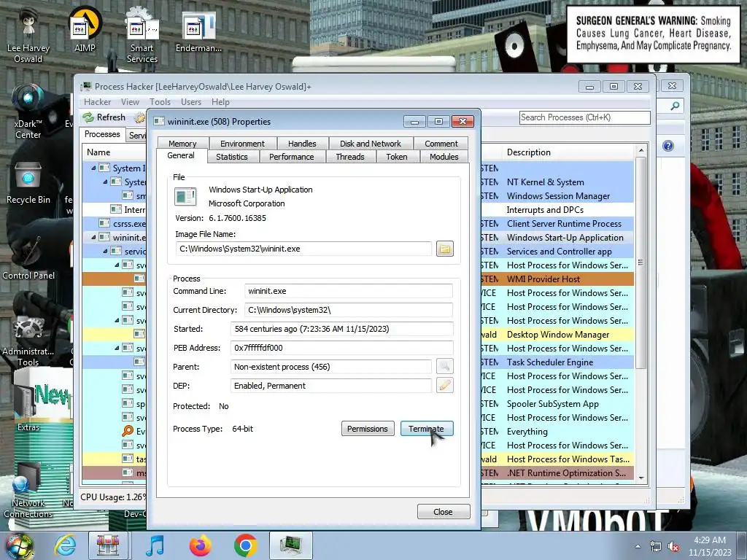
Task: Click the Command Line text field
Action: pos(348,291)
